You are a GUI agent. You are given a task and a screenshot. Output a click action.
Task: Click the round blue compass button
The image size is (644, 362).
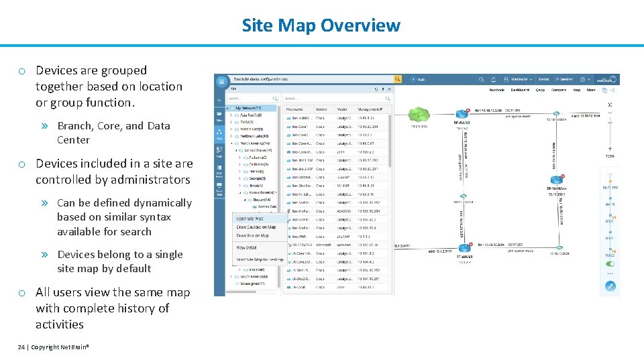[x=610, y=286]
